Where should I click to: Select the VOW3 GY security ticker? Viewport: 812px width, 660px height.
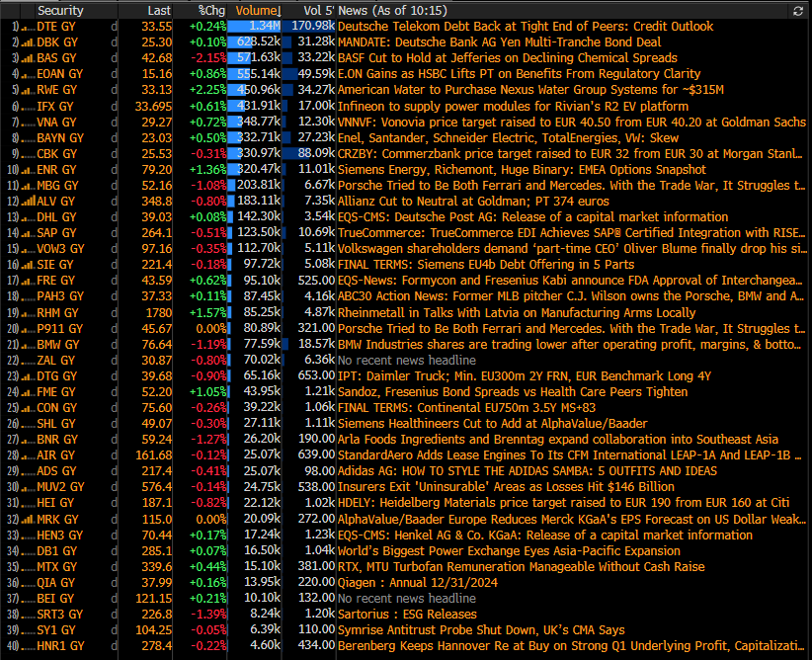[x=60, y=249]
